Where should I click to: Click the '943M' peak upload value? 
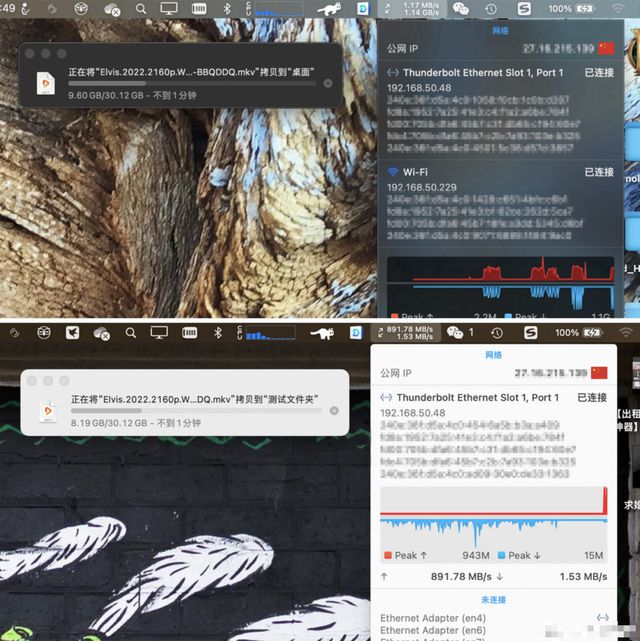pyautogui.click(x=476, y=556)
